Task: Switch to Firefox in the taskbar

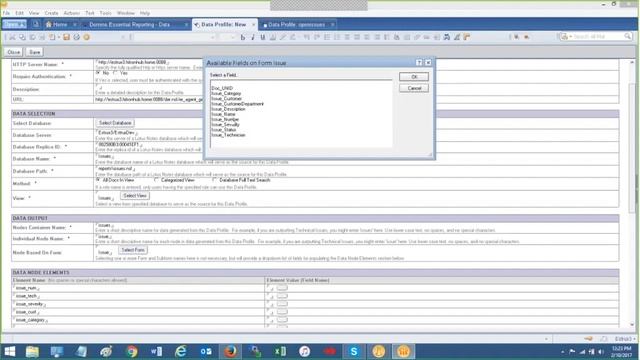Action: click(230, 351)
